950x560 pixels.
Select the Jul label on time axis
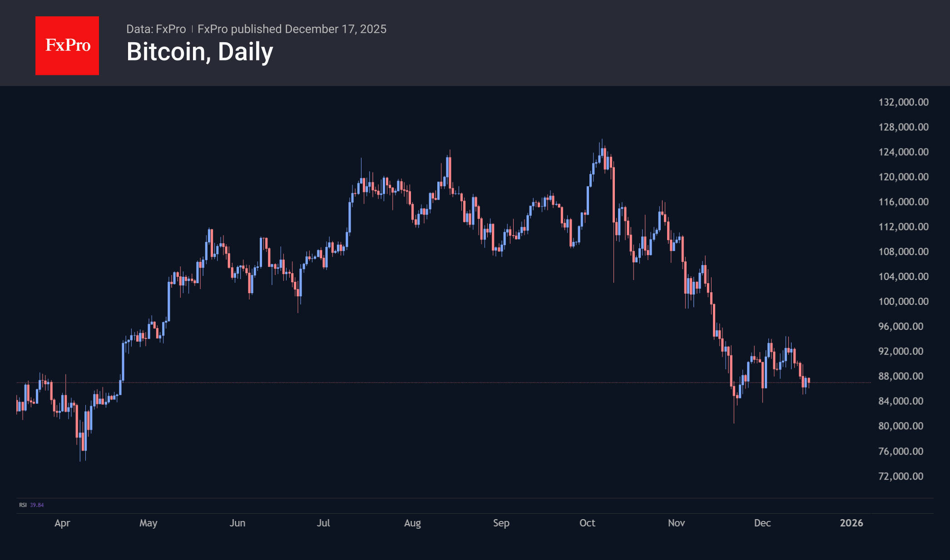323,523
